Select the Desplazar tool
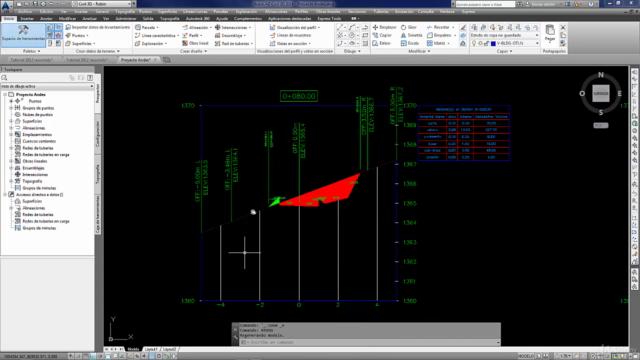The height and width of the screenshot is (360, 640). [x=384, y=27]
